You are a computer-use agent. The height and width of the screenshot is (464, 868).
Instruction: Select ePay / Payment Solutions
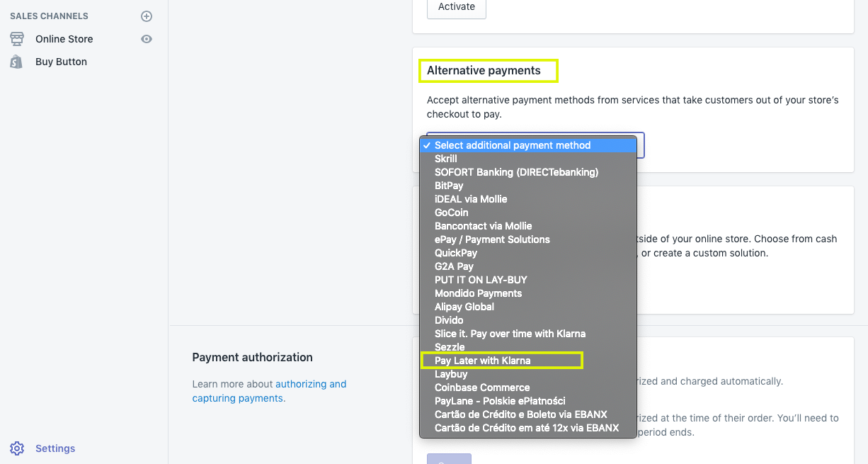(528, 239)
